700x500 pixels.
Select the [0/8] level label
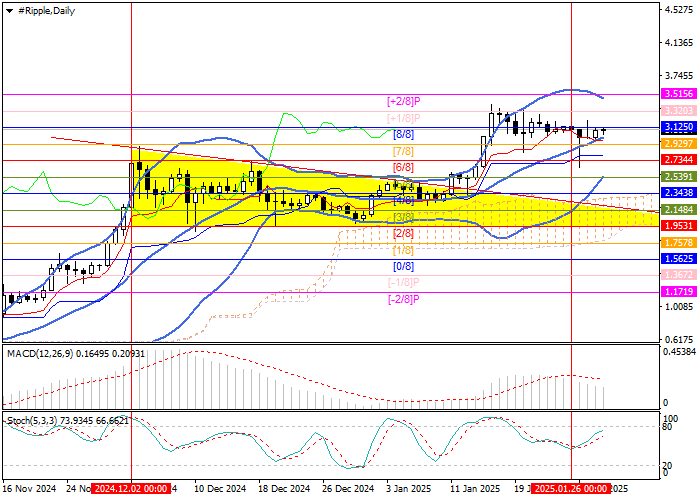[x=403, y=266]
